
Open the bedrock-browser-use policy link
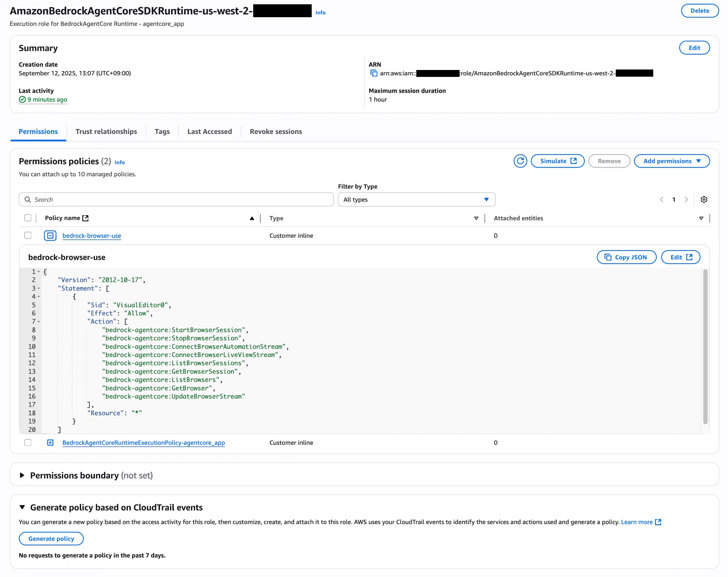click(x=91, y=236)
